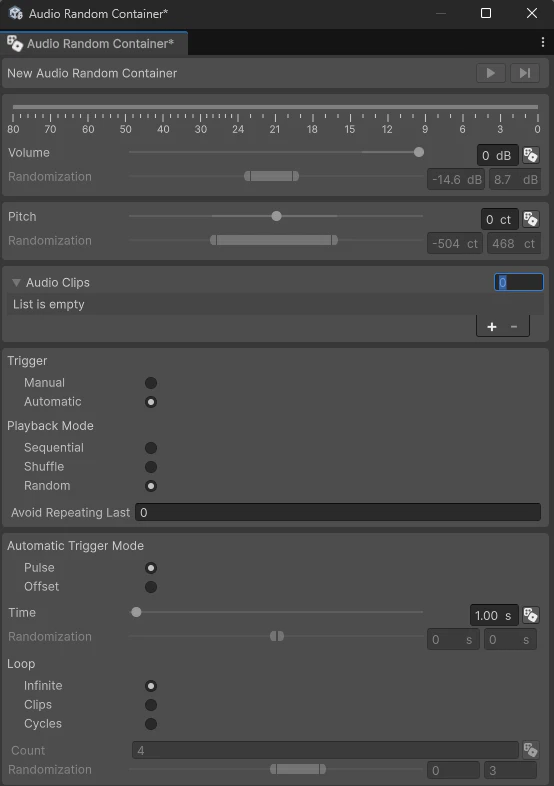Click the Count field showing 4
The height and width of the screenshot is (786, 554).
tap(325, 750)
